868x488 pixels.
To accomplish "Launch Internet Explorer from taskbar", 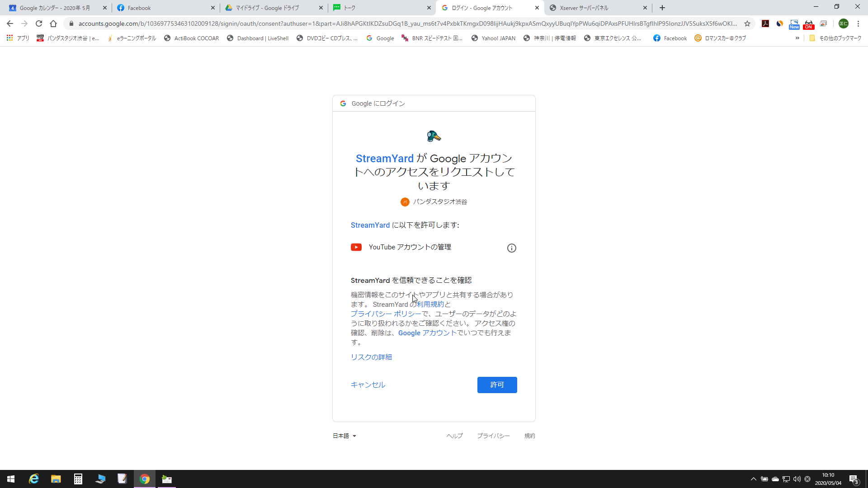I will tap(34, 479).
